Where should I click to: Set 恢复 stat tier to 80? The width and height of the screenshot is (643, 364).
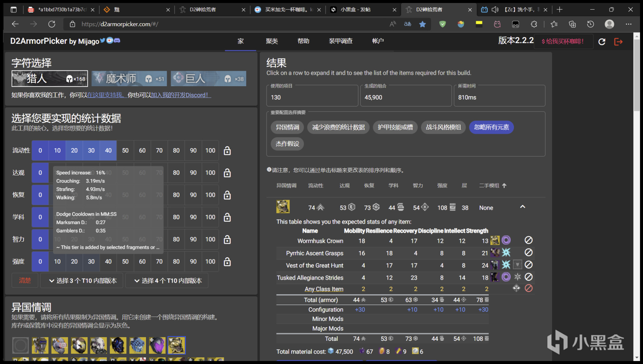coord(176,195)
